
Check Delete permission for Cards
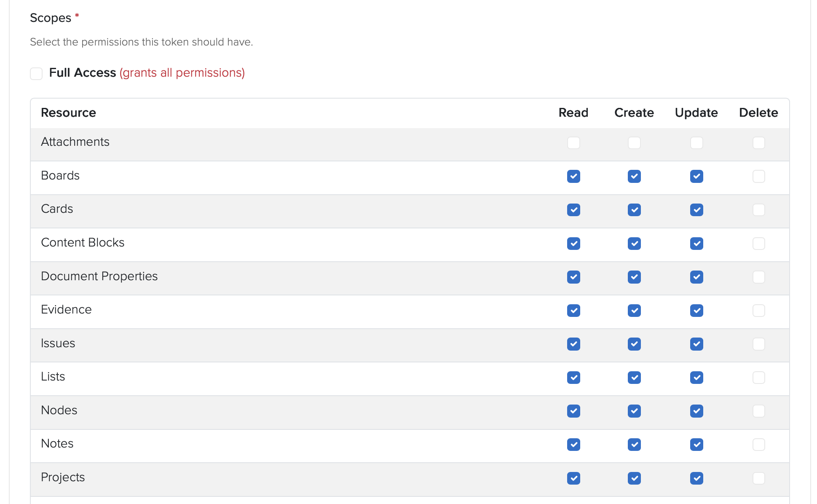(758, 210)
